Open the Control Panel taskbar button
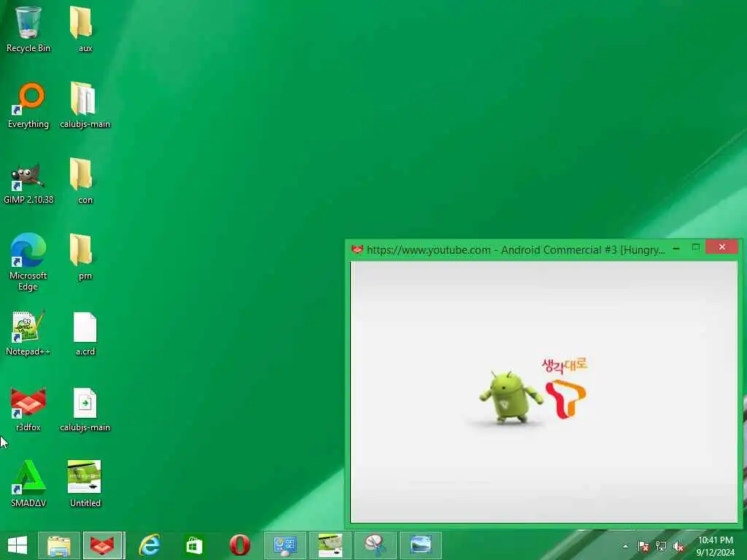The image size is (747, 560). pyautogui.click(x=285, y=545)
